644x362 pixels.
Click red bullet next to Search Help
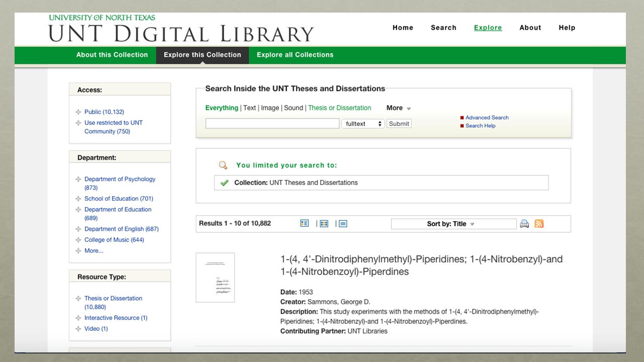(462, 126)
